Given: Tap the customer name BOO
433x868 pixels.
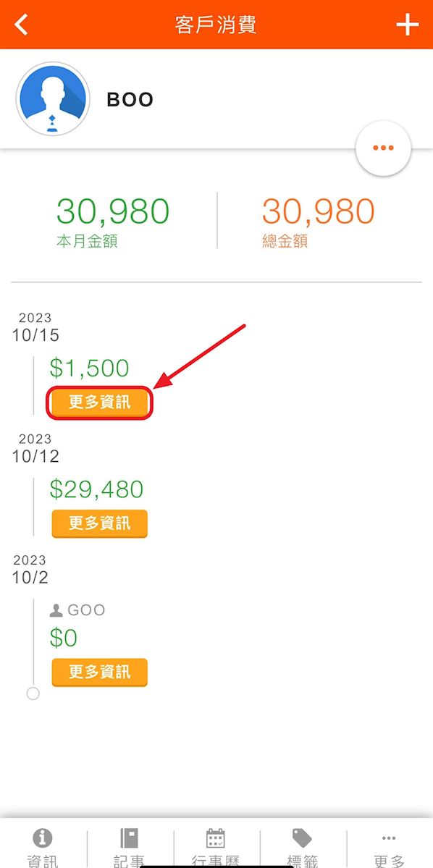Looking at the screenshot, I should tap(130, 100).
